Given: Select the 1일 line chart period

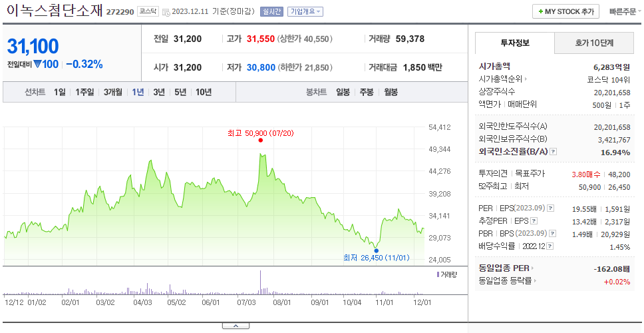Looking at the screenshot, I should tap(60, 92).
